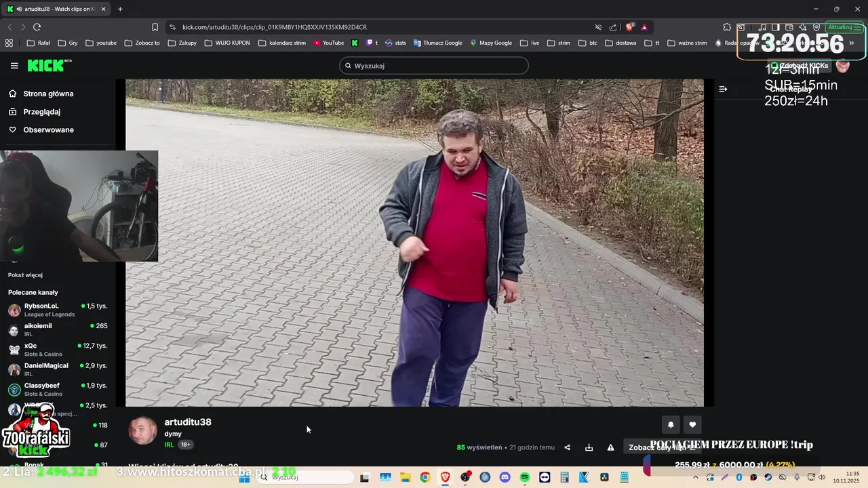Open the Gry bookmark folder

68,43
